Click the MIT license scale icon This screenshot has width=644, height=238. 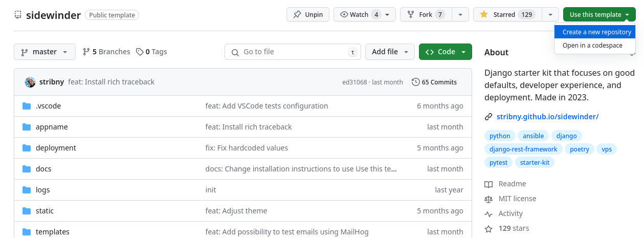point(488,199)
